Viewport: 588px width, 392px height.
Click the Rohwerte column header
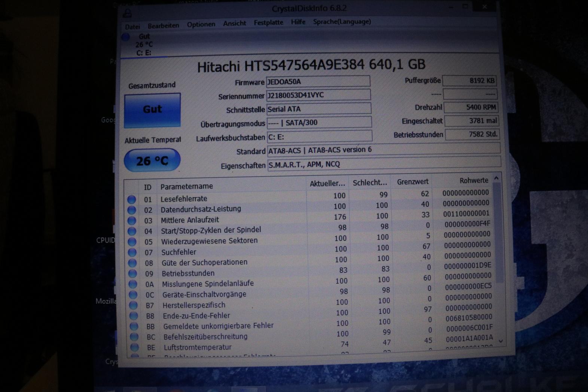point(474,181)
